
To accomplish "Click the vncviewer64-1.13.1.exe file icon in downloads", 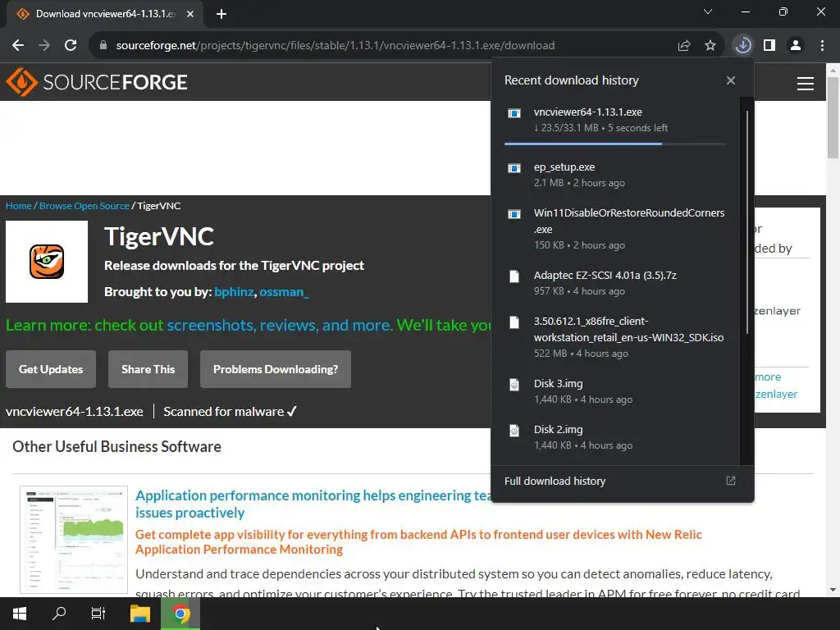I will tap(514, 113).
